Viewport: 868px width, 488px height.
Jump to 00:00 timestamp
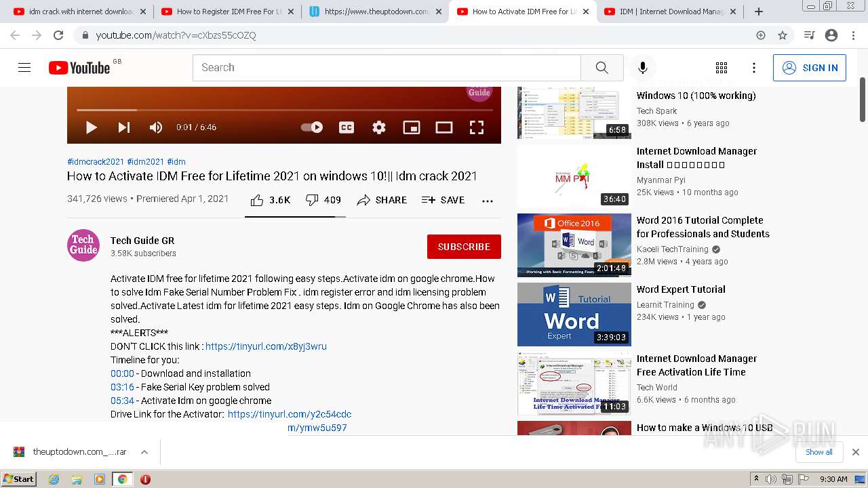click(x=123, y=373)
